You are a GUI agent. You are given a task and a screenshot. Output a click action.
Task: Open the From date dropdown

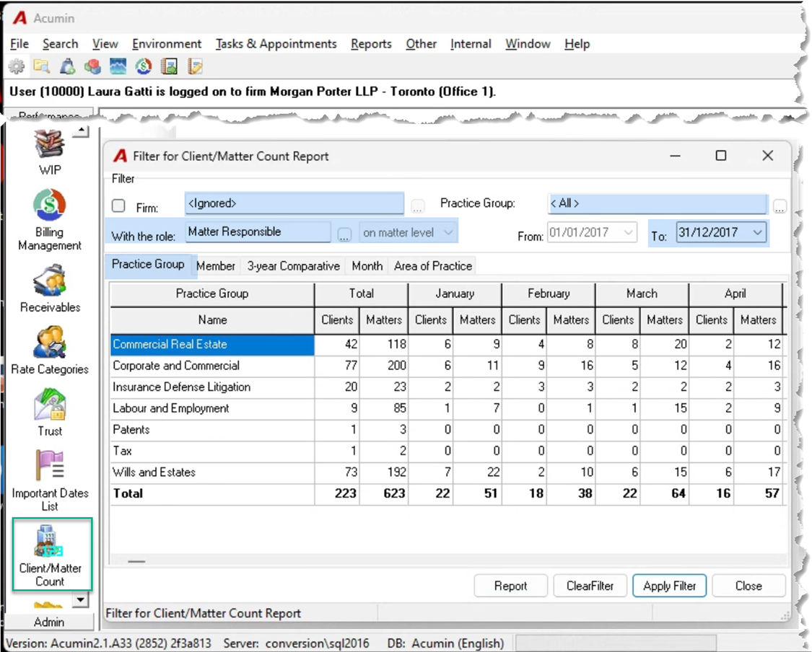pyautogui.click(x=628, y=232)
